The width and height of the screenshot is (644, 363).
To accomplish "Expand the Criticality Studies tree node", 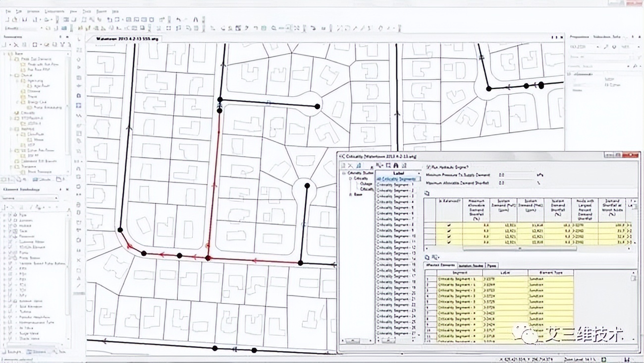I will (345, 173).
